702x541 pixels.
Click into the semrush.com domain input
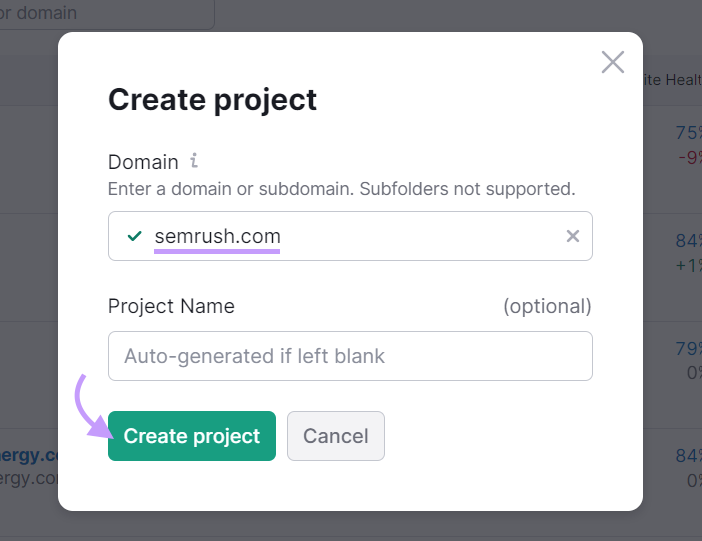(350, 236)
